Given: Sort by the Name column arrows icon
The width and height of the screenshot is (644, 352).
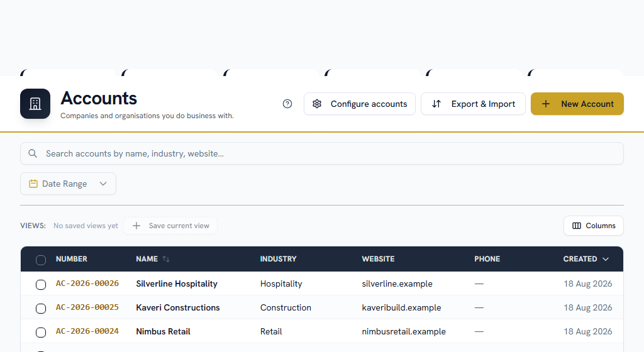Looking at the screenshot, I should pos(166,259).
